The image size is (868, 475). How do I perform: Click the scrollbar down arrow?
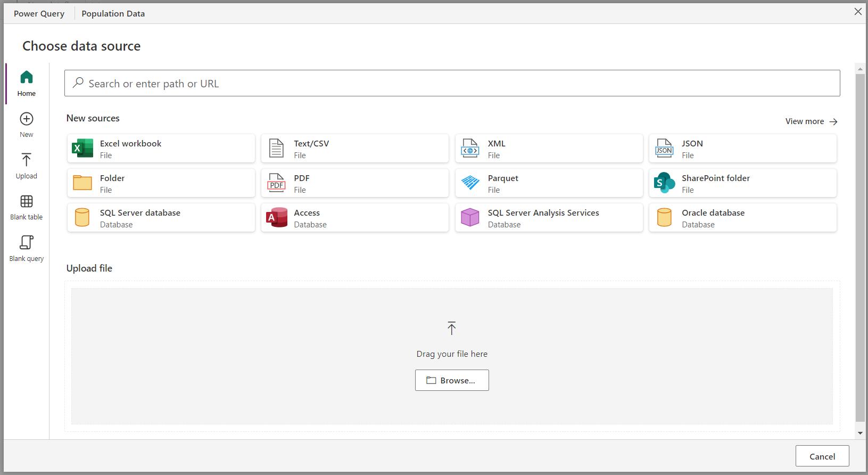pos(860,433)
